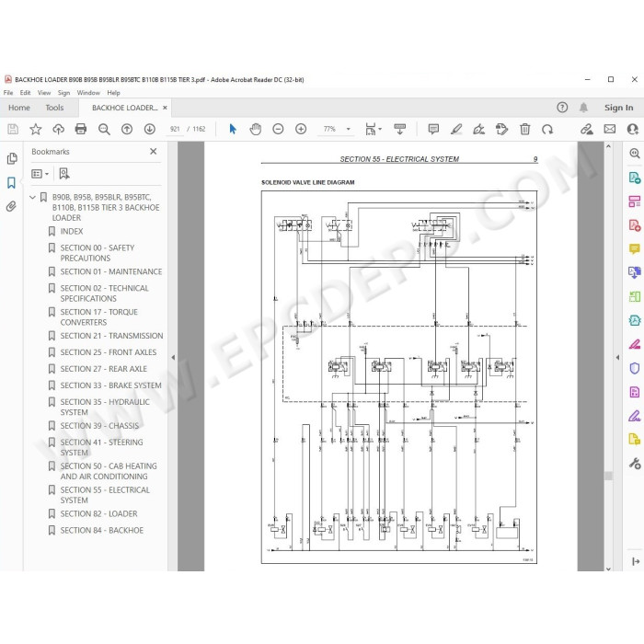Viewport: 644px width, 644px height.
Task: Open SECTION 33 - BRAKE SYSTEM bookmark
Action: (x=111, y=385)
